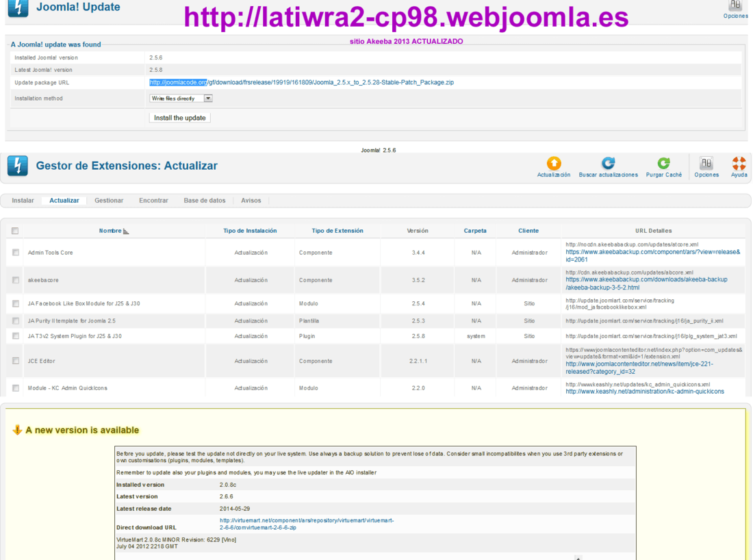Check the akeebacore row checkbox

(x=16, y=280)
